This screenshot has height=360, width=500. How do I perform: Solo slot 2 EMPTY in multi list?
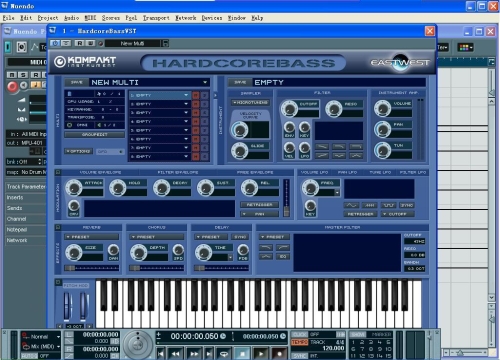204,104
